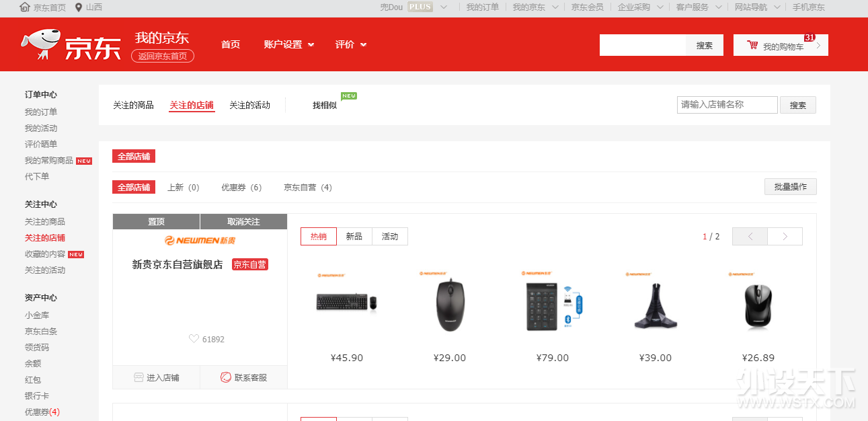This screenshot has width=868, height=421.
Task: Click the location pin icon beside 山西
Action: tap(79, 7)
